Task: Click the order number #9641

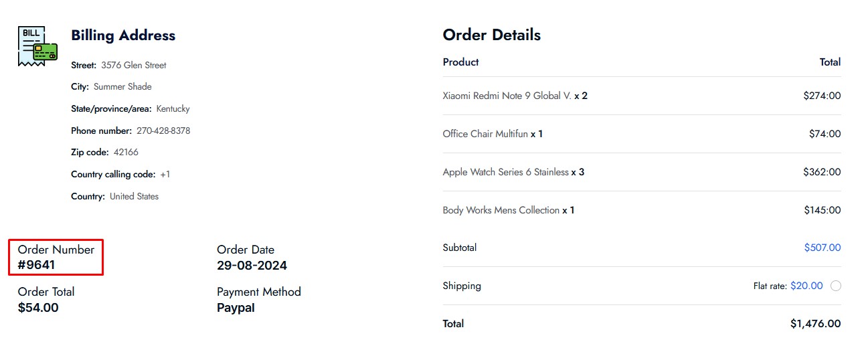Action: pyautogui.click(x=37, y=265)
